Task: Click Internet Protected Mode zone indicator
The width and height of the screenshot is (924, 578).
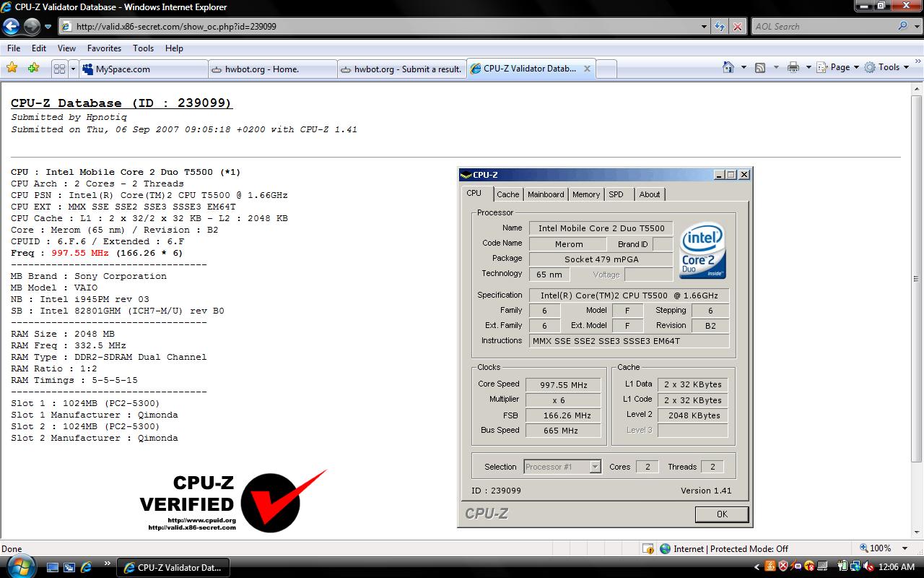Action: (724, 549)
